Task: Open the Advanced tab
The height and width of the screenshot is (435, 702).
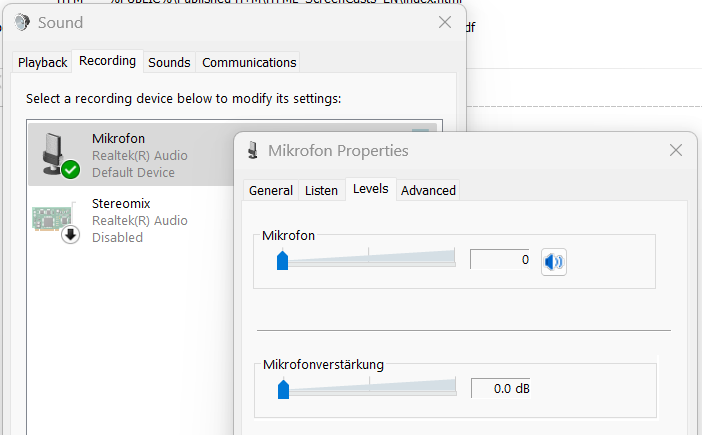Action: click(x=428, y=190)
